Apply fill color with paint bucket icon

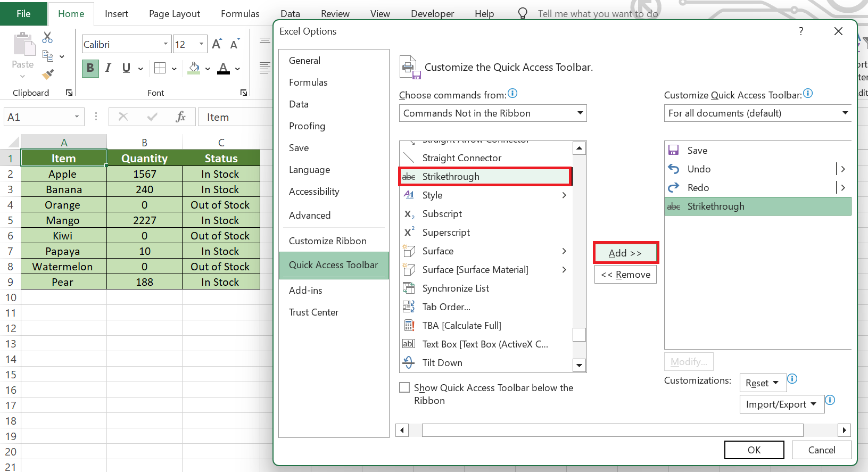[x=194, y=68]
